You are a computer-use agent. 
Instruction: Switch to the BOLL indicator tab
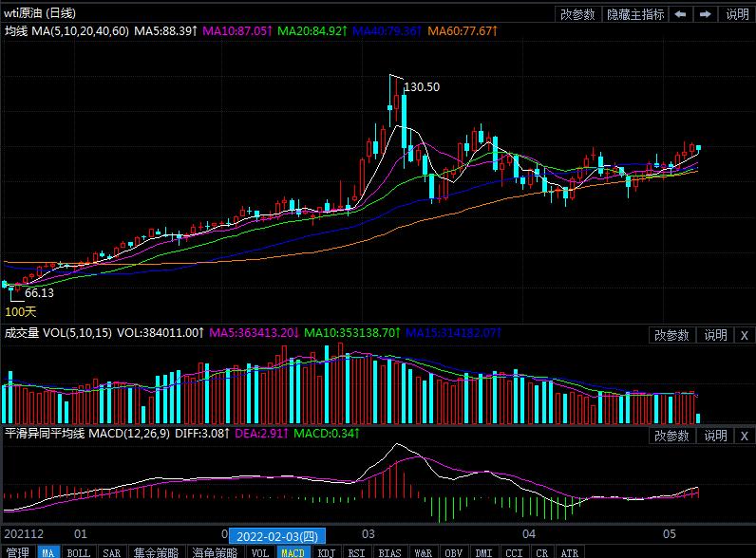(x=78, y=551)
